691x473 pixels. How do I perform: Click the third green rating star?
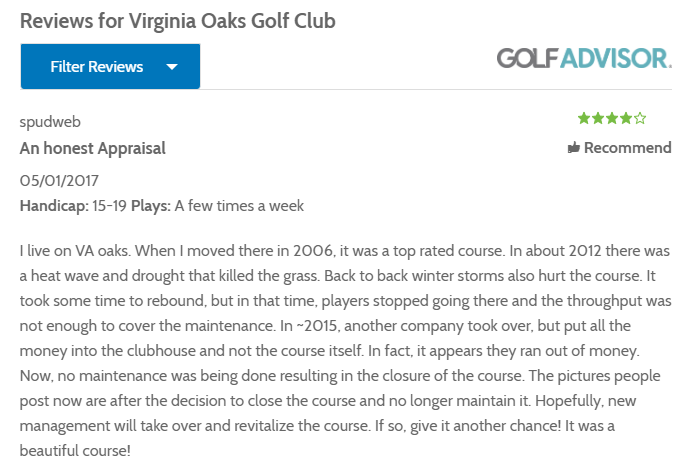click(612, 119)
